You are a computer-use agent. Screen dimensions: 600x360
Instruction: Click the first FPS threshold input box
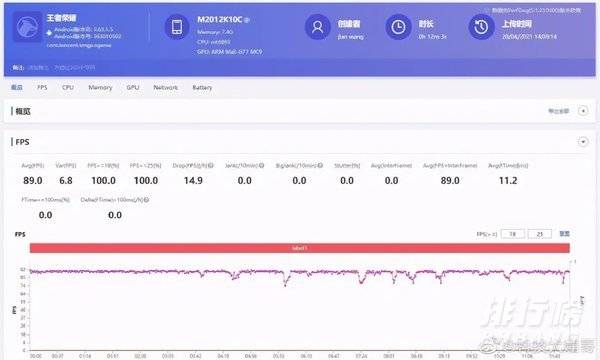(513, 234)
